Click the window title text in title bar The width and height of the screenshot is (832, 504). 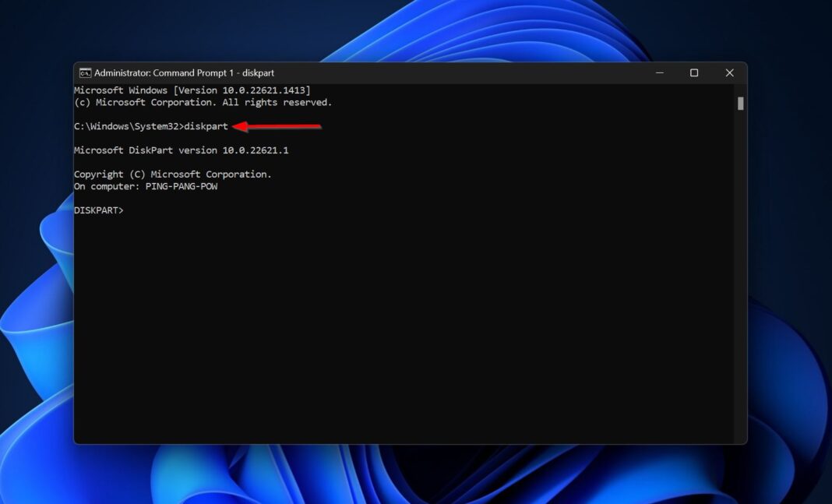[184, 73]
